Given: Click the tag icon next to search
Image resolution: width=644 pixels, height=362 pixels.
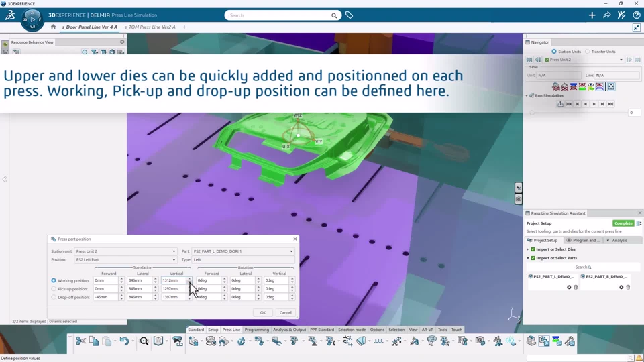Looking at the screenshot, I should 349,15.
